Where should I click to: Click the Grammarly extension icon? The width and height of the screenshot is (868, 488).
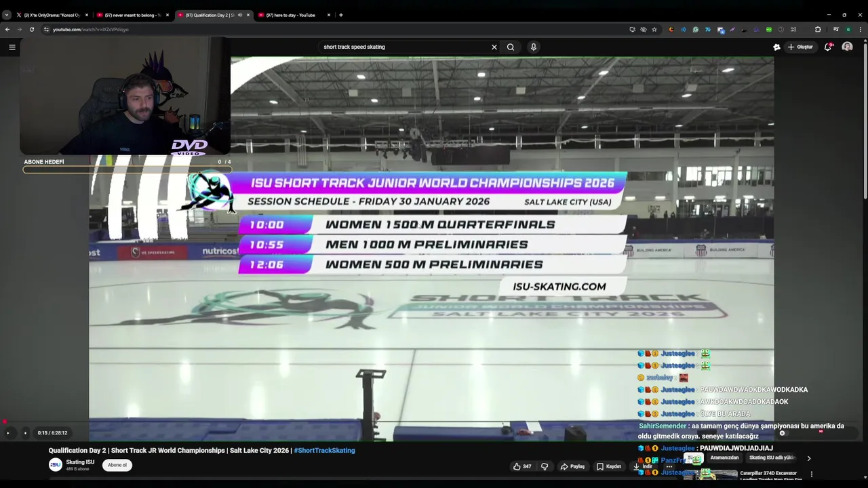(696, 29)
